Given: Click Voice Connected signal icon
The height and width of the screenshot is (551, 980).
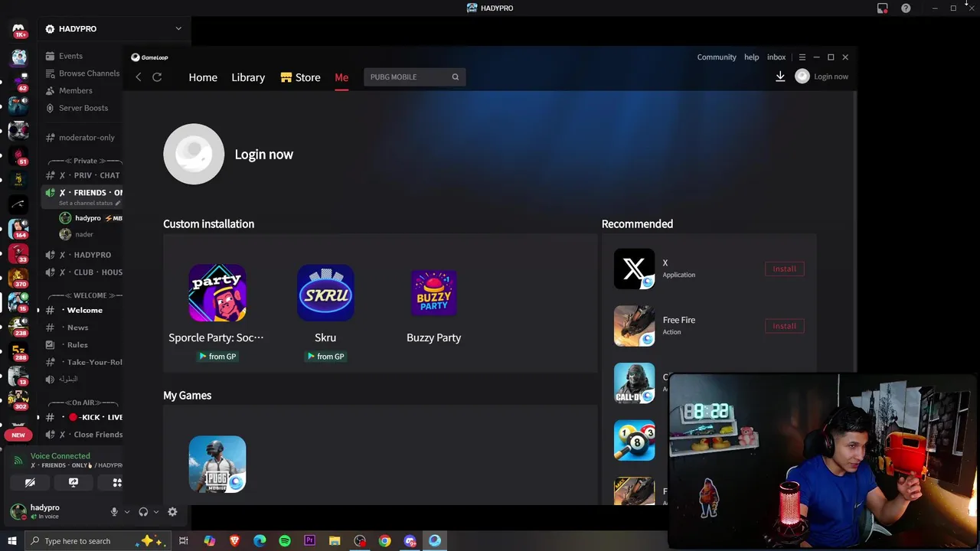Looking at the screenshot, I should [x=18, y=461].
